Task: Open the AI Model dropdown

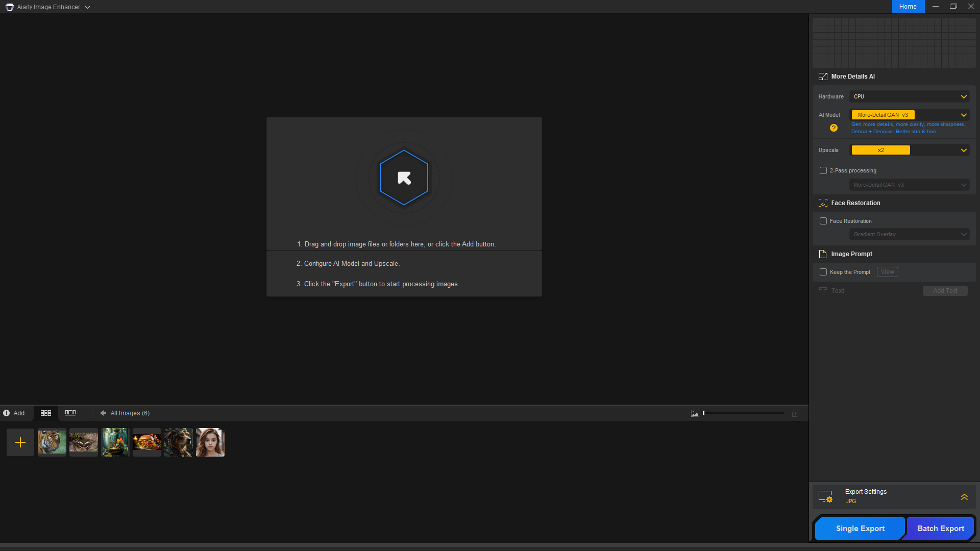Action: (x=910, y=115)
